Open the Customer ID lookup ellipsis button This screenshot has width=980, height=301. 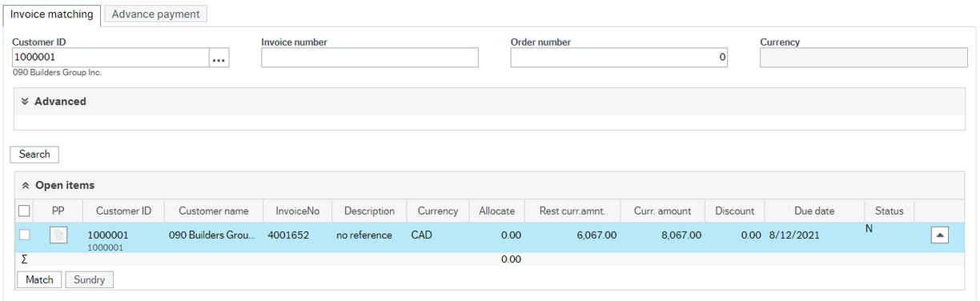[219, 58]
